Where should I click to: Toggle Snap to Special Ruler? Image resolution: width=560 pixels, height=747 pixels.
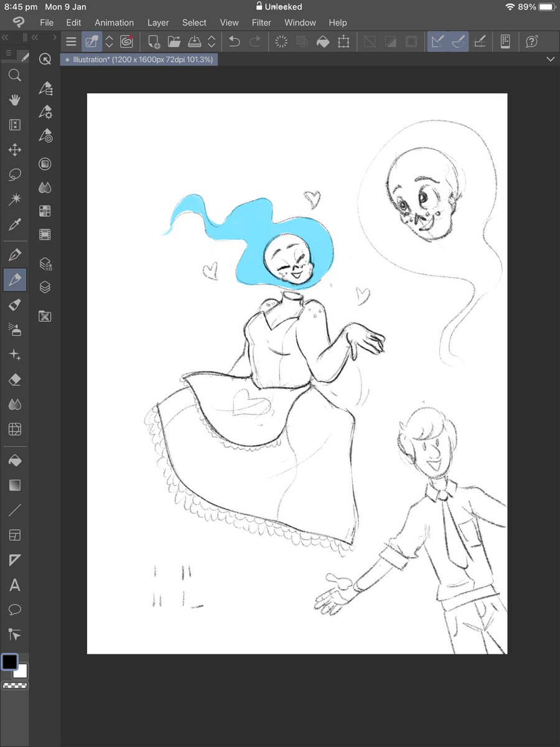tap(458, 42)
